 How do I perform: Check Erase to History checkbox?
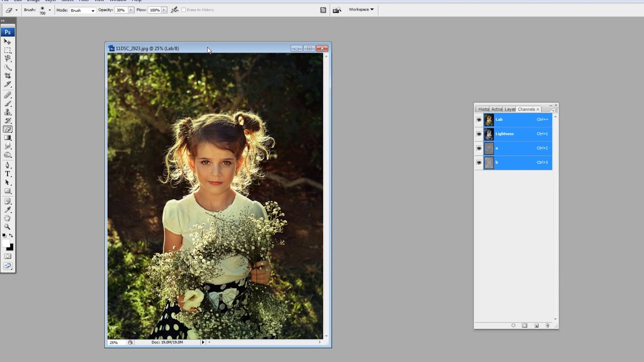pyautogui.click(x=183, y=10)
